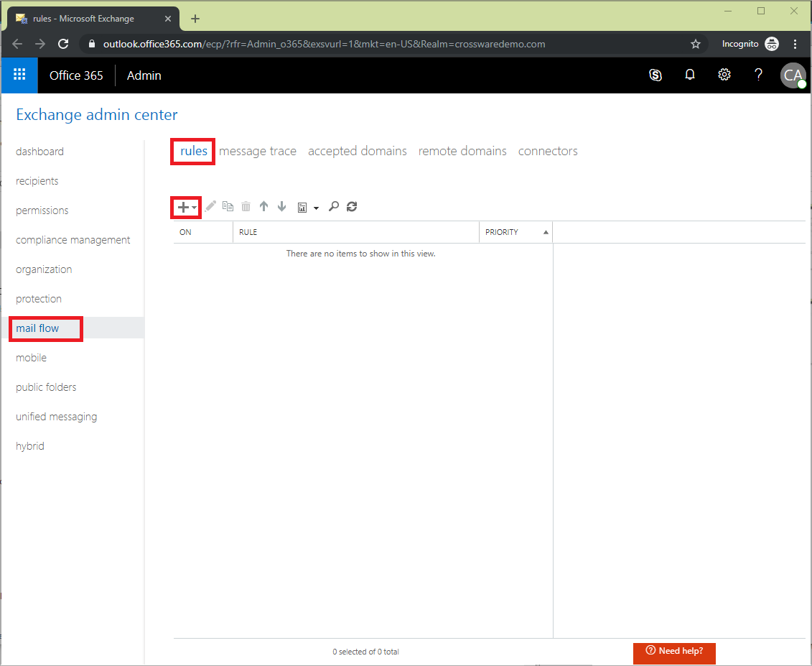This screenshot has width=812, height=666.
Task: Open the accepted domains tab
Action: pos(357,151)
